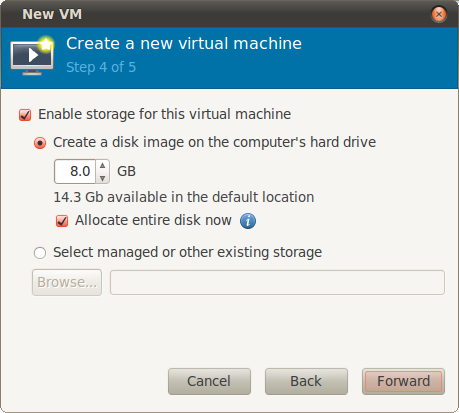Toggle the Allocate entire disk now checkbox

point(62,221)
